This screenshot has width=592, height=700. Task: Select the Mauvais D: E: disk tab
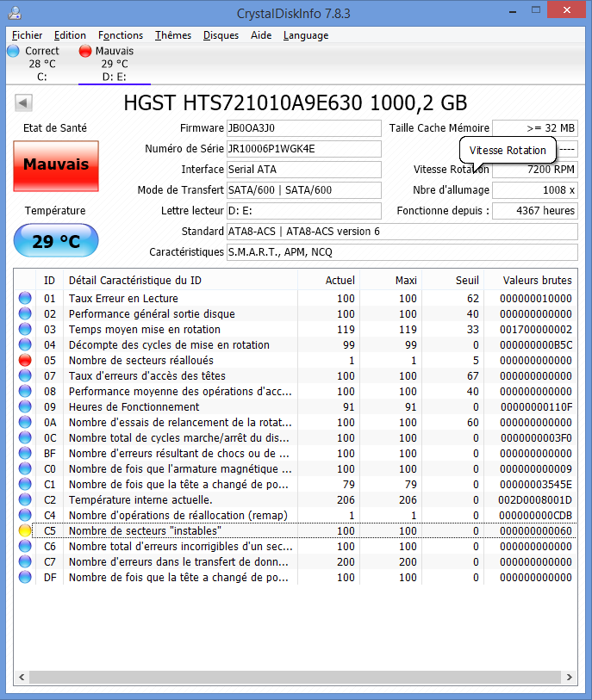click(115, 64)
